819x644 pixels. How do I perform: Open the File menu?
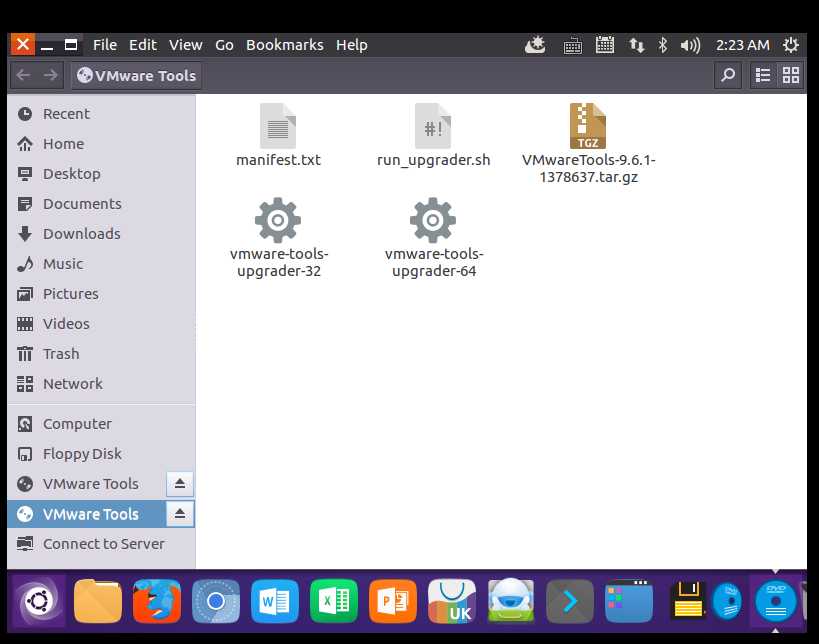(x=105, y=45)
